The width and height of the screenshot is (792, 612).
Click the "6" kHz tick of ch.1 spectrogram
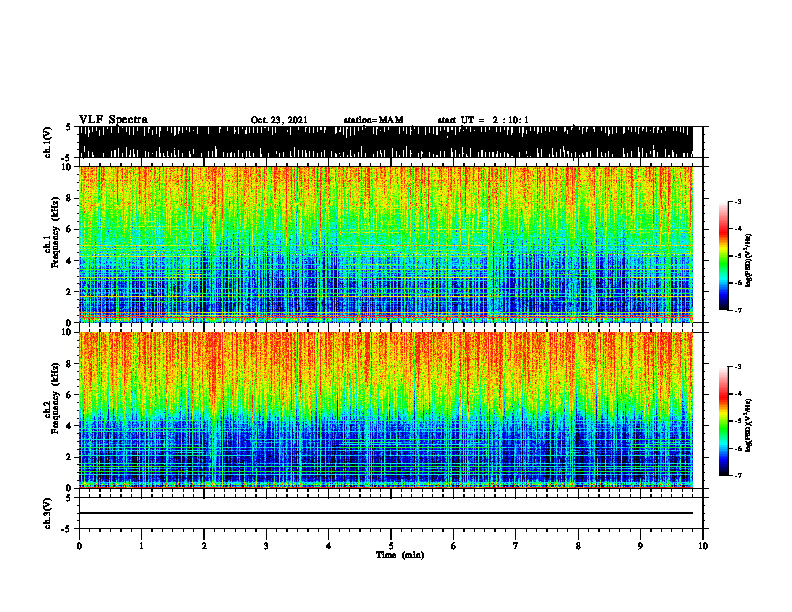point(70,229)
